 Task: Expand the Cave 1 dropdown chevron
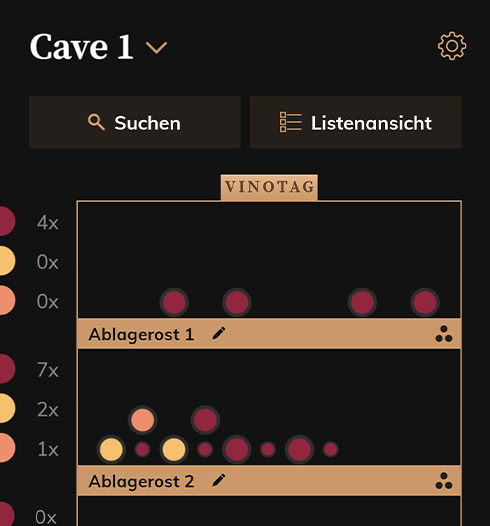click(x=157, y=48)
